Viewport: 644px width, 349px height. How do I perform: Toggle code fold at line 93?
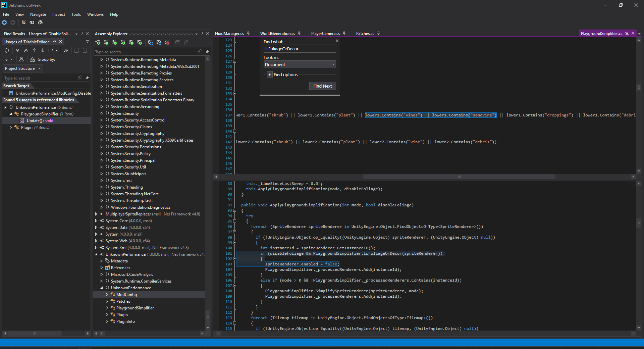[x=235, y=210]
